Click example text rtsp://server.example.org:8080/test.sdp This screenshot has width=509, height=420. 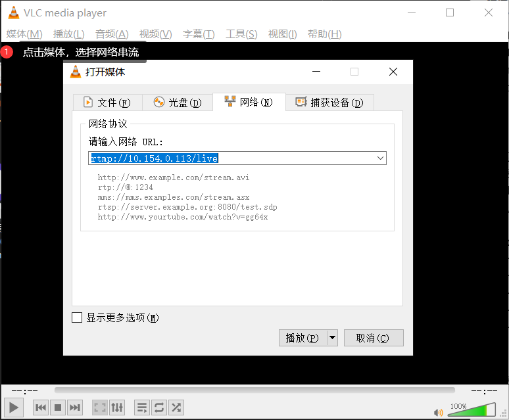click(187, 207)
